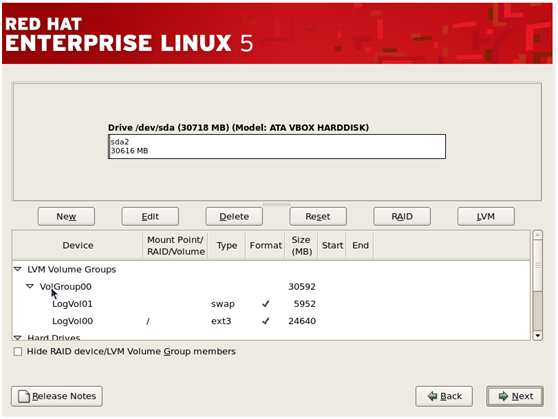Viewport: 558px width, 419px height.
Task: Click the Reset button
Action: (318, 216)
